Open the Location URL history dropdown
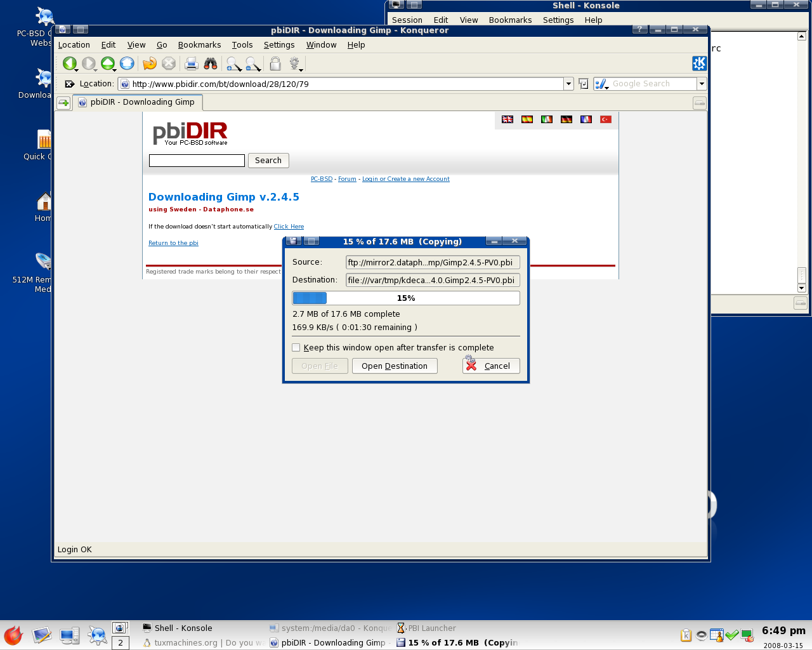812x650 pixels. (x=568, y=84)
